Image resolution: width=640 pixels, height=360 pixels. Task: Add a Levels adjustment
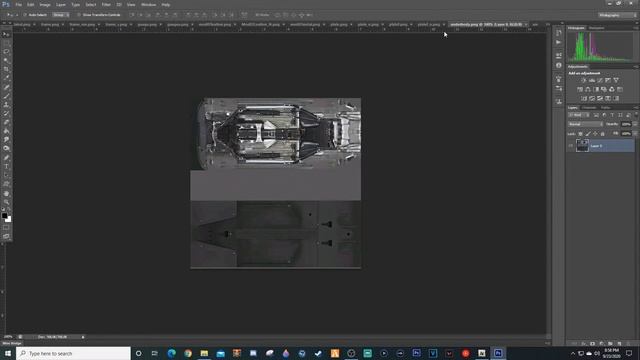click(592, 80)
